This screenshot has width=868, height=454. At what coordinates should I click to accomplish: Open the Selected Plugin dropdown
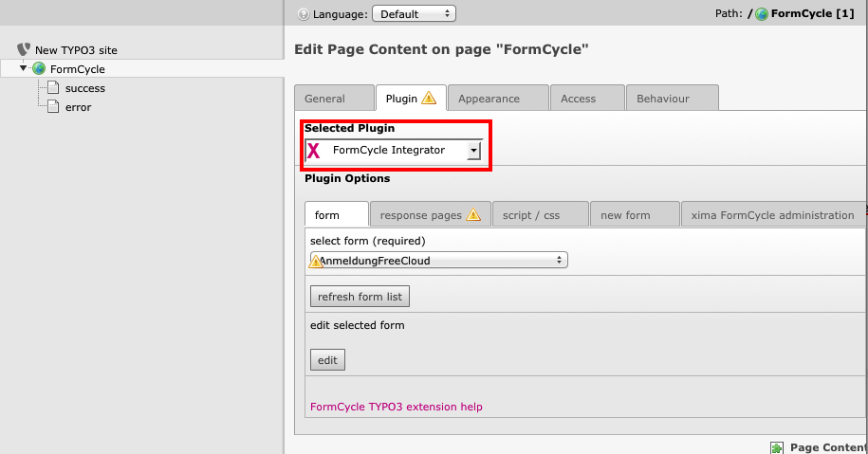tap(474, 151)
